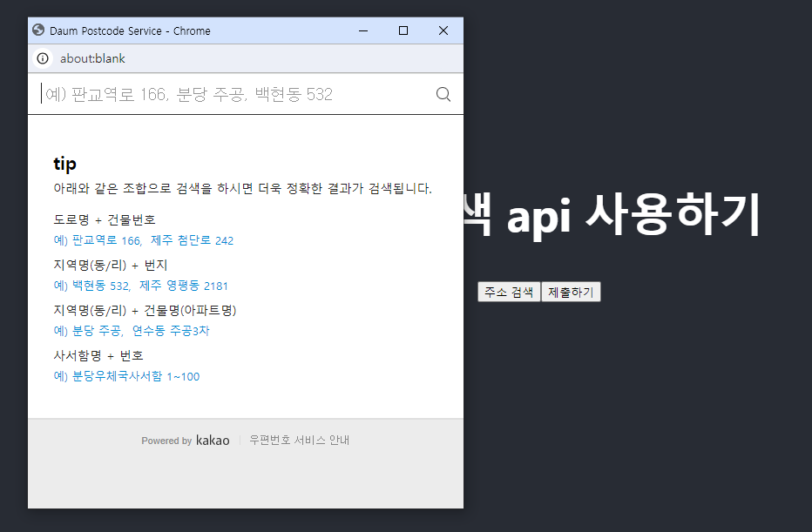Image resolution: width=812 pixels, height=532 pixels.
Task: Click the tip heading text
Action: pos(64,164)
